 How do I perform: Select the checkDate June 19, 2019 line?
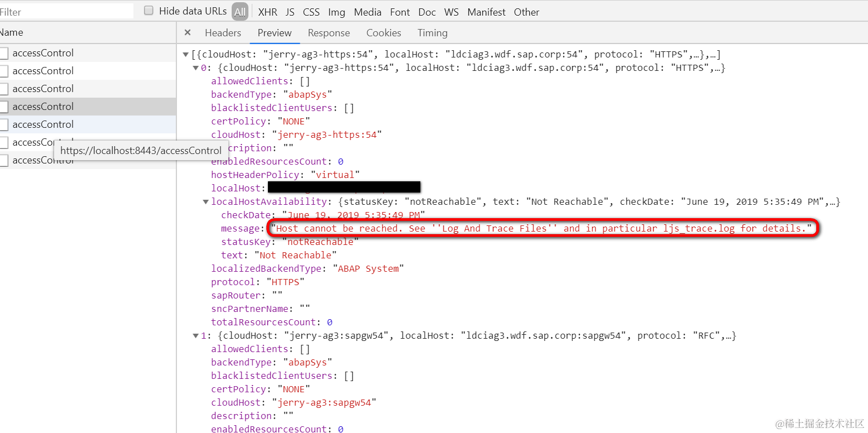323,215
